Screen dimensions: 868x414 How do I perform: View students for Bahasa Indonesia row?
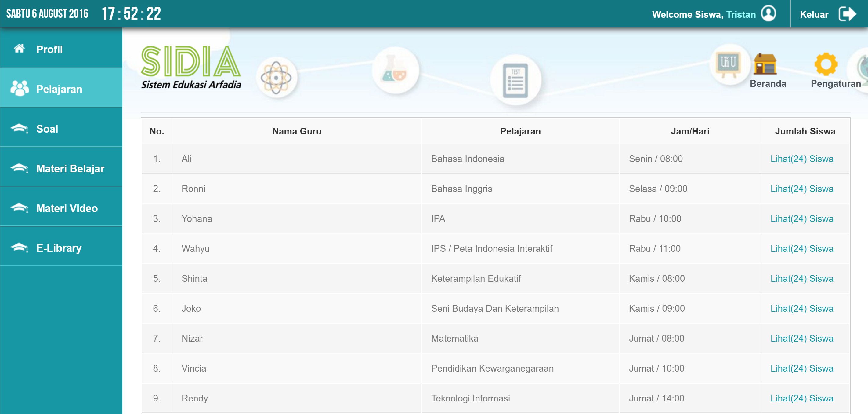tap(802, 159)
